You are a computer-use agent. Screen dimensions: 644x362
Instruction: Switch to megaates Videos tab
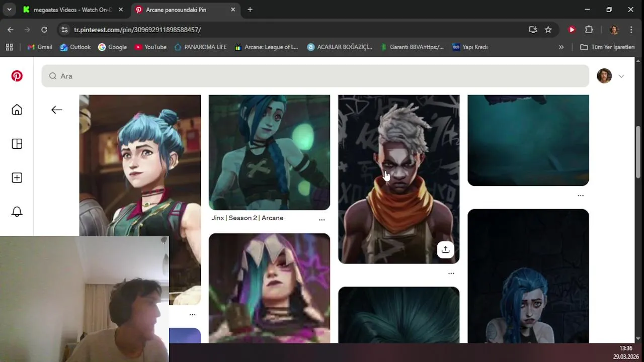click(x=73, y=10)
